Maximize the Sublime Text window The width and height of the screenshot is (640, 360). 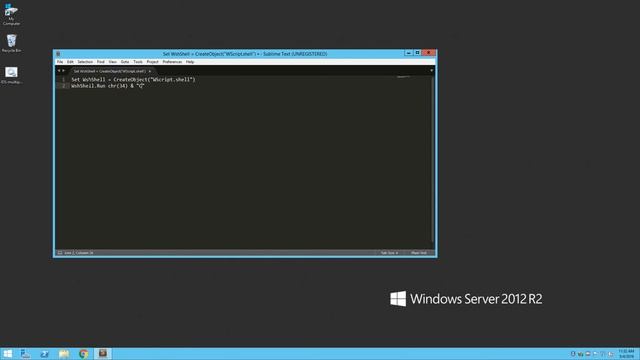tap(417, 53)
